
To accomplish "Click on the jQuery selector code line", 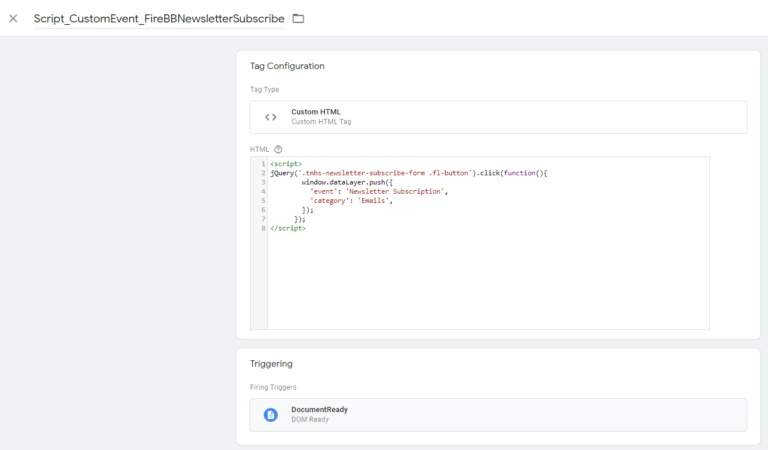I will pyautogui.click(x=408, y=173).
